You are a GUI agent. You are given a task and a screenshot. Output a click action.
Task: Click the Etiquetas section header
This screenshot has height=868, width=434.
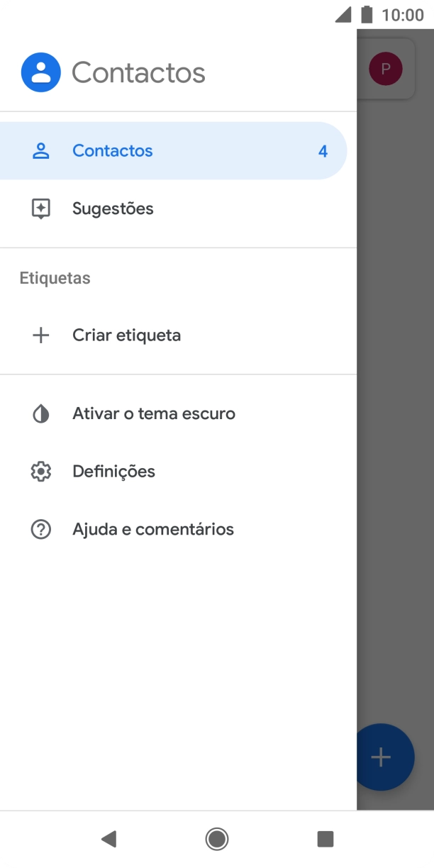click(x=55, y=277)
